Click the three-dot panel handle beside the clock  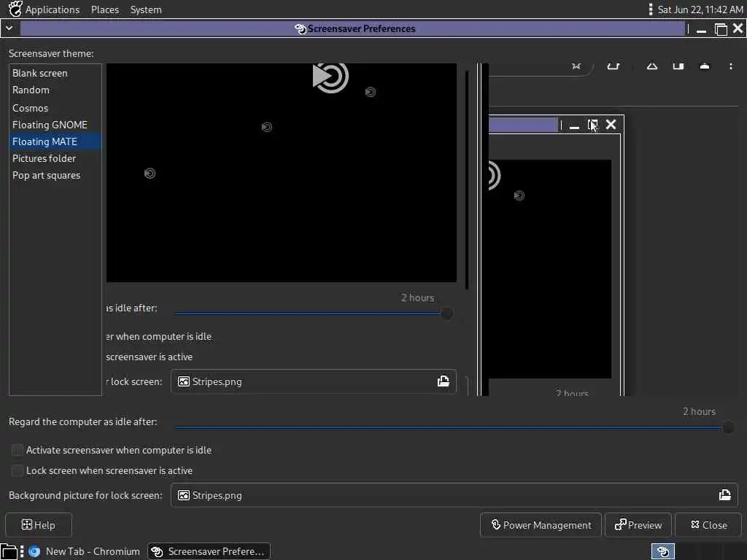point(650,9)
